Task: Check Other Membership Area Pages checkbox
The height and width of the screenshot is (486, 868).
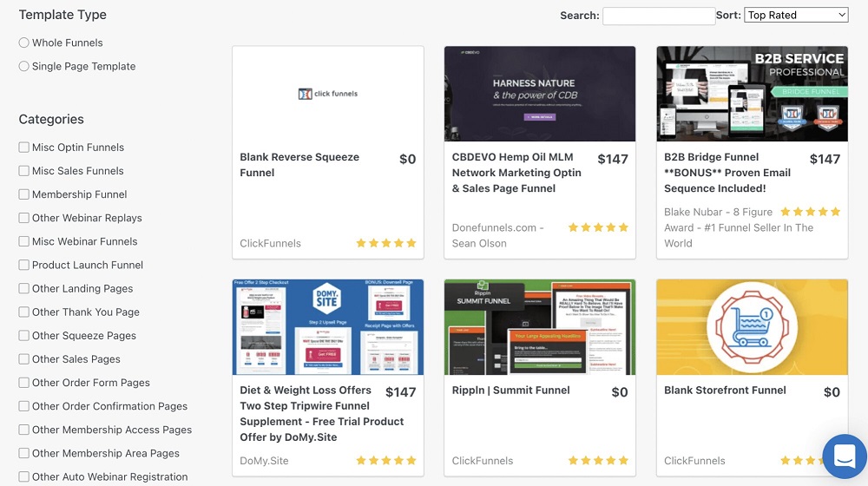Action: (x=23, y=453)
